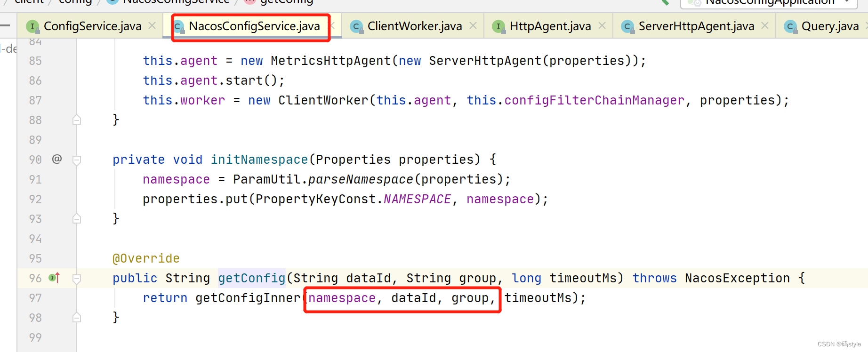Viewport: 868px width, 352px height.
Task: Toggle the fold end marker at line 98
Action: pyautogui.click(x=77, y=318)
